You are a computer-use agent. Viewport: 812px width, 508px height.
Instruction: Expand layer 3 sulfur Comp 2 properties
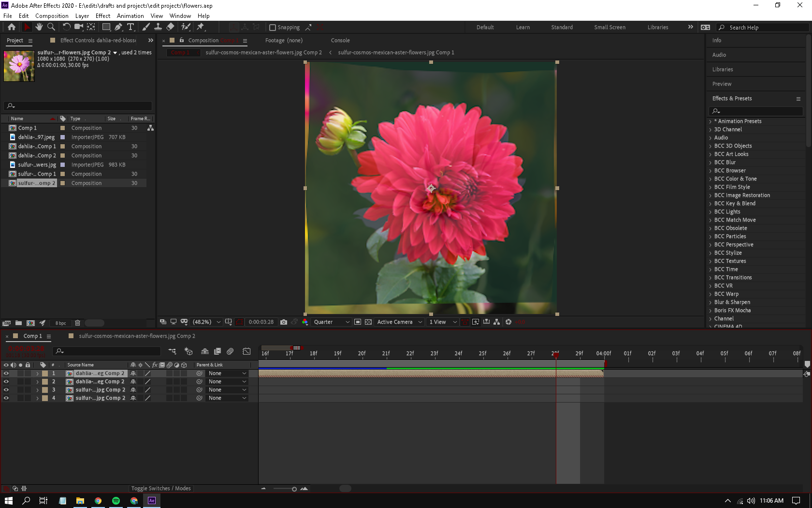37,389
